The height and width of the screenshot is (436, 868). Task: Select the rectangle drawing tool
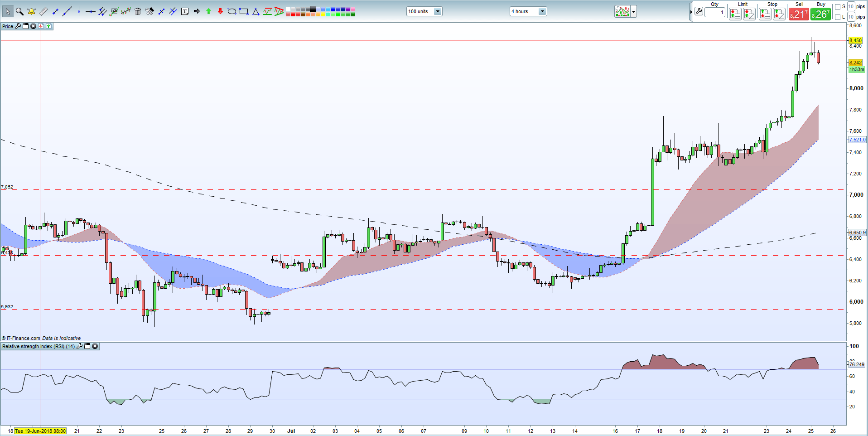pyautogui.click(x=244, y=11)
